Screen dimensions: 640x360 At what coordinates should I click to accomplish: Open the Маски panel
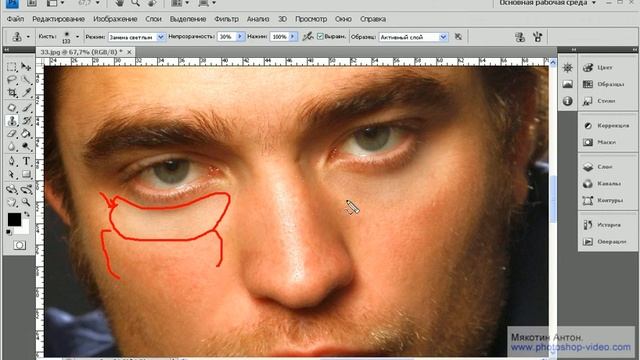[600, 142]
